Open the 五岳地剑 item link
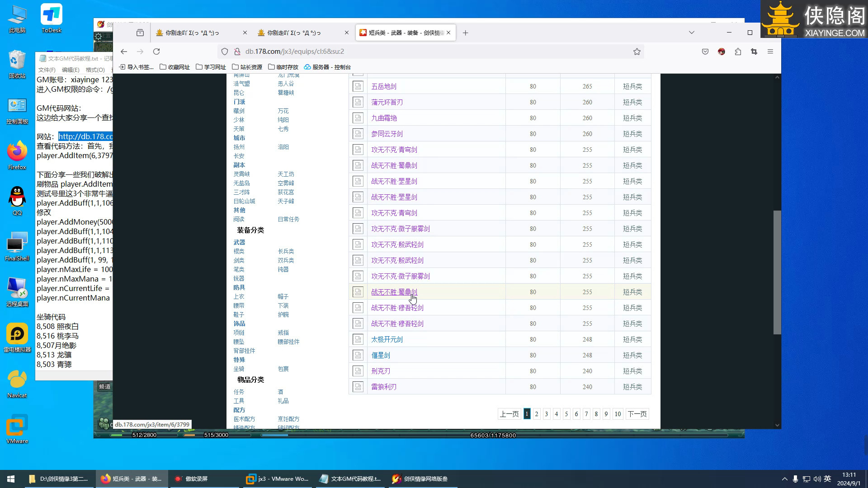 (x=384, y=86)
